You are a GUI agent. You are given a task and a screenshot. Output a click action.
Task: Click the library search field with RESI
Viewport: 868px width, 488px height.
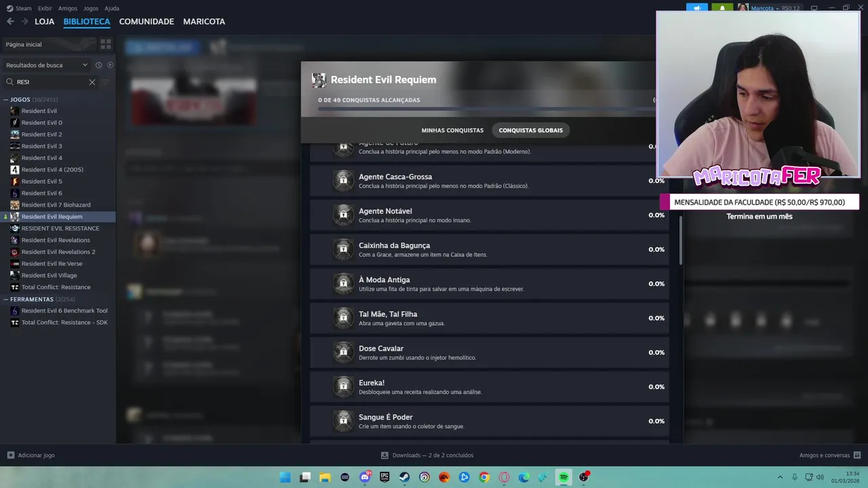[x=52, y=82]
